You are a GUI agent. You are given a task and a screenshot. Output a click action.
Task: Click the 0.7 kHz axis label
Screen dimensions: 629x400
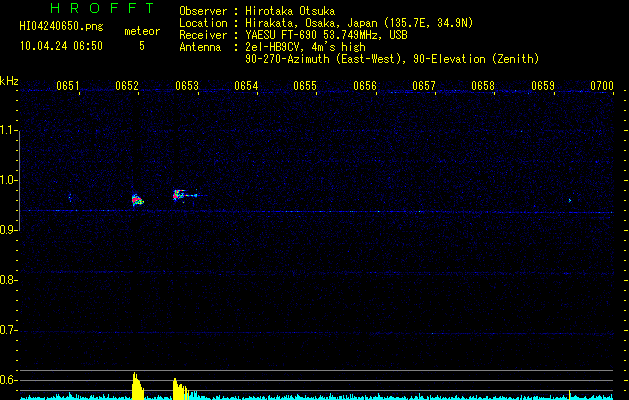[x=9, y=330]
